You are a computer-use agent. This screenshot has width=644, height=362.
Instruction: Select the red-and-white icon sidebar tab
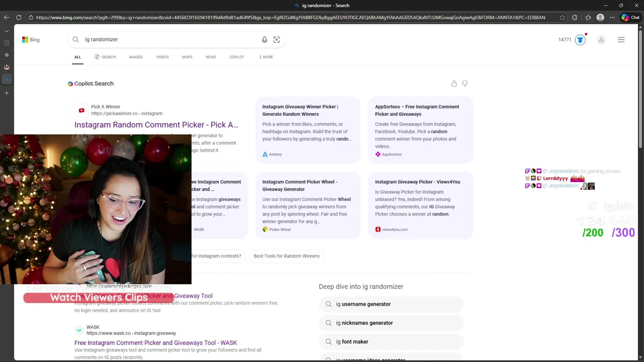tap(7, 67)
